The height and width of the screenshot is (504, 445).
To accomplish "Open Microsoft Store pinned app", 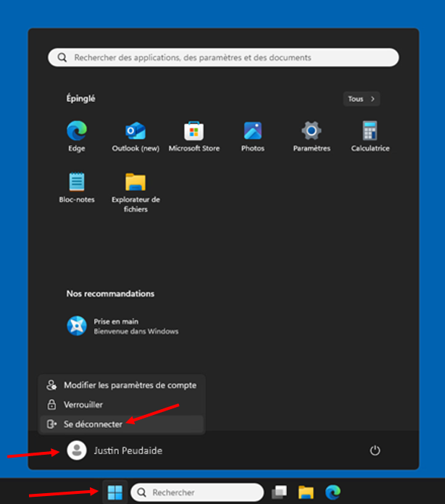I will [194, 136].
